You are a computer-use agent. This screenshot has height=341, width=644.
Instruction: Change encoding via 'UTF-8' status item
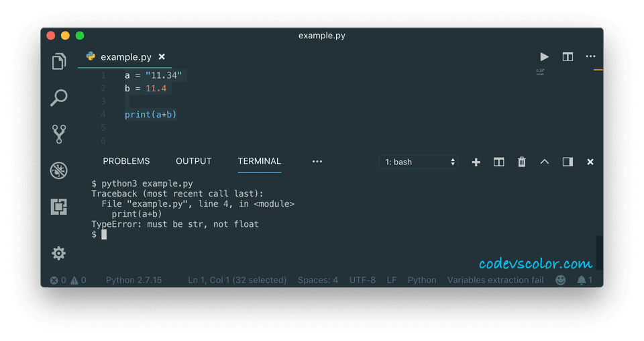362,280
